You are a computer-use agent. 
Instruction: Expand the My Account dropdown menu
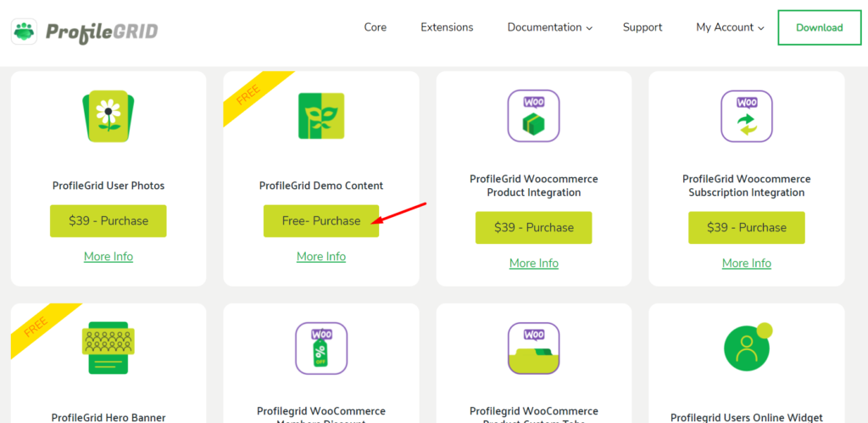(x=730, y=27)
